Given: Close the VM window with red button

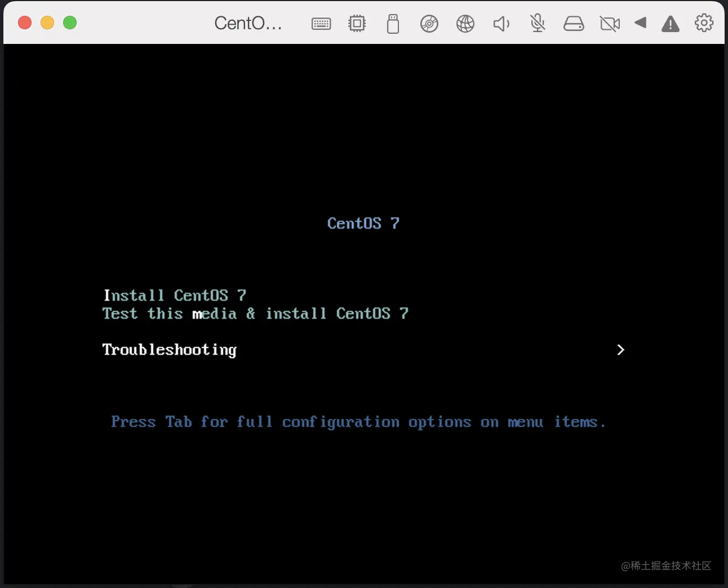Looking at the screenshot, I should pos(25,23).
